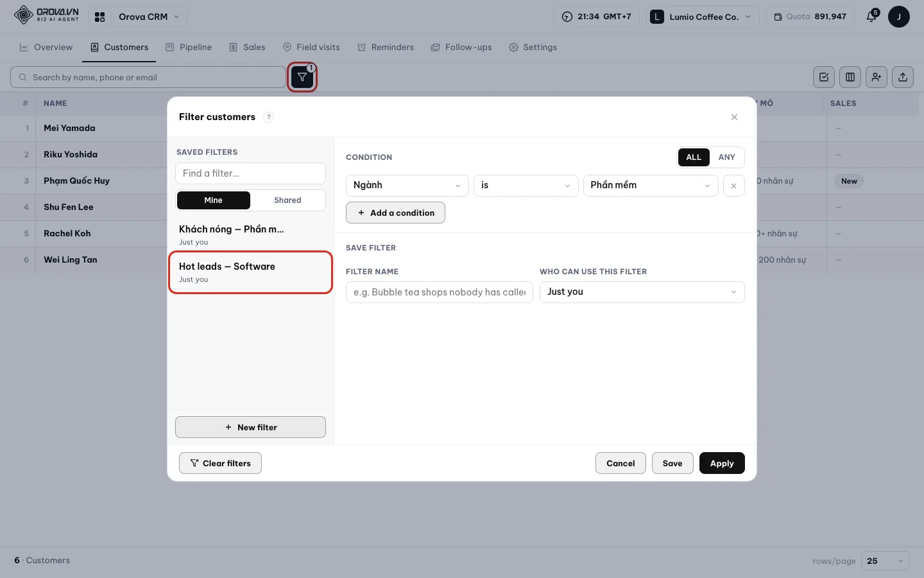Open the 'is' operator dropdown
924x578 pixels.
pos(526,186)
